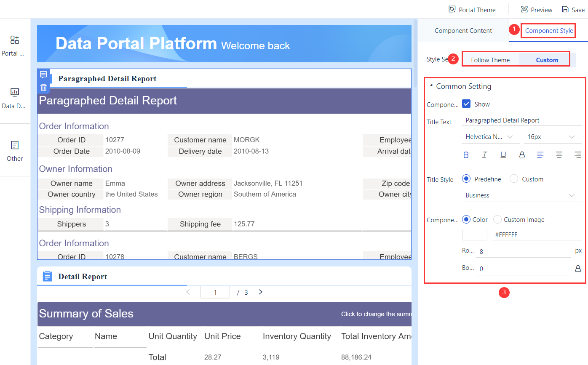
Task: Open the Data Display sidebar panel
Action: 14,92
